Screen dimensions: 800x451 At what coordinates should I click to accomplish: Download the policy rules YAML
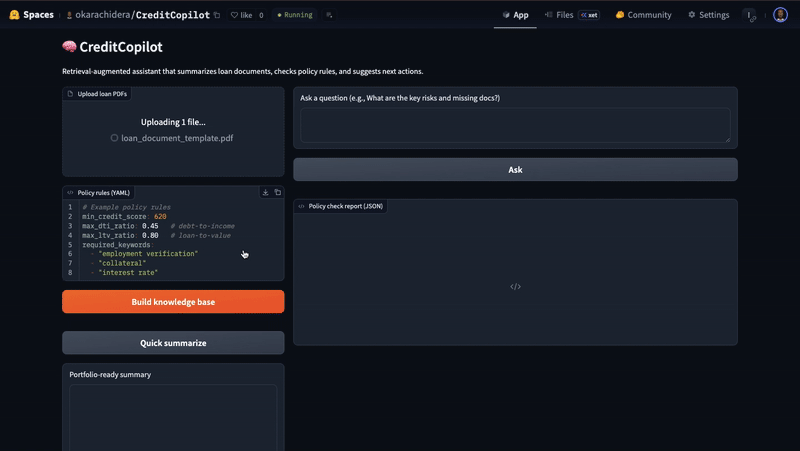265,192
